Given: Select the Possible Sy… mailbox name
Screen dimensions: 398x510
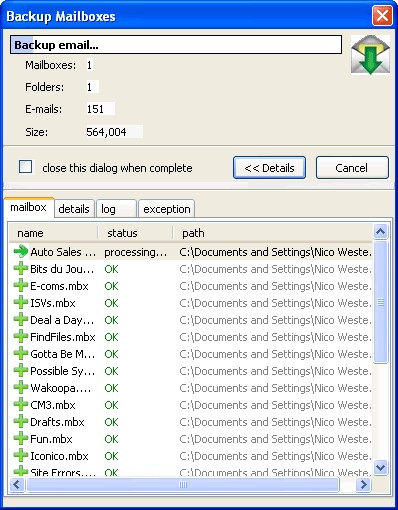Looking at the screenshot, I should (62, 371).
